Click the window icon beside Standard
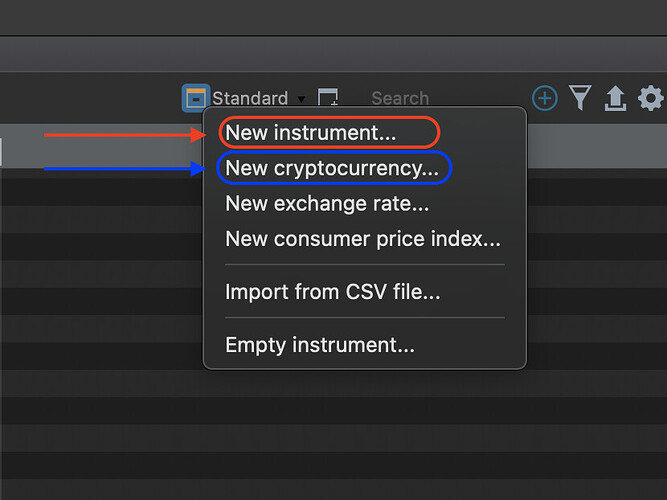The width and height of the screenshot is (667, 500). (328, 97)
